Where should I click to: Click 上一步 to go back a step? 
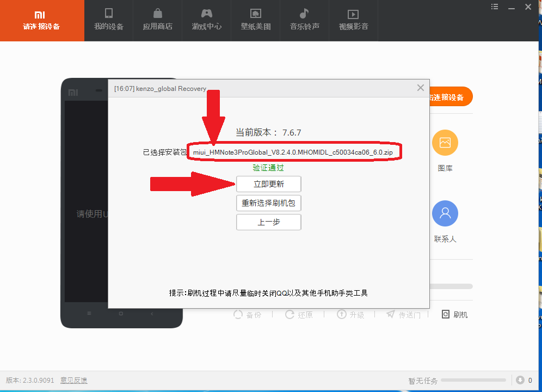pyautogui.click(x=268, y=222)
